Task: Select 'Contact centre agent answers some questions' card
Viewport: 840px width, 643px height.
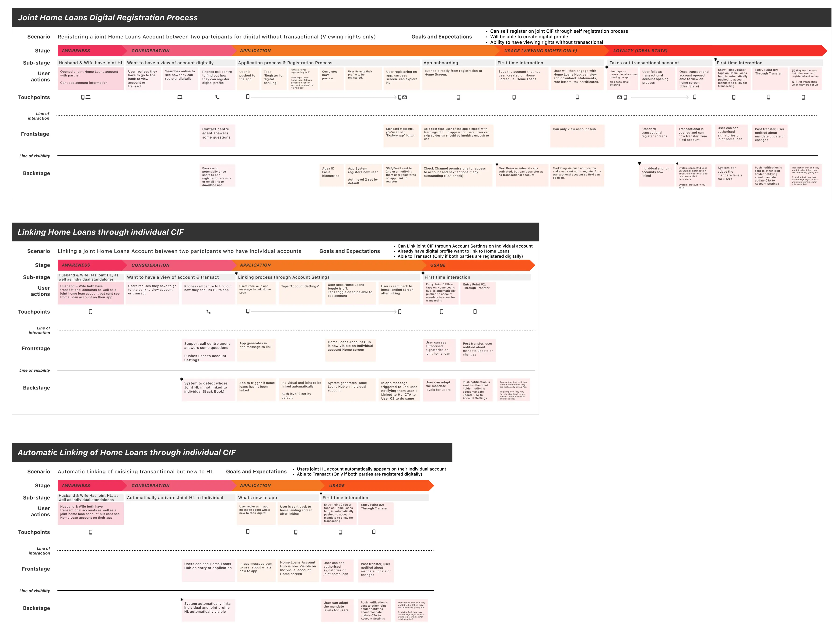Action: pyautogui.click(x=217, y=136)
